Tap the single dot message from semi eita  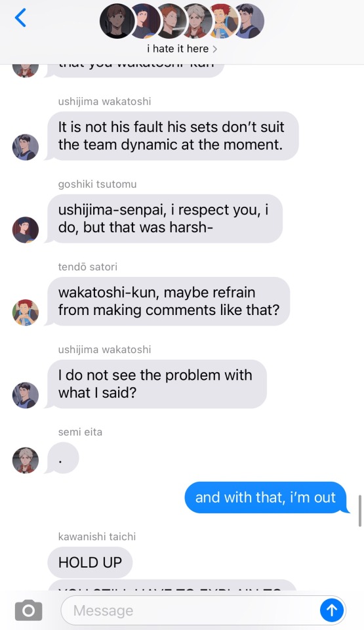point(63,458)
